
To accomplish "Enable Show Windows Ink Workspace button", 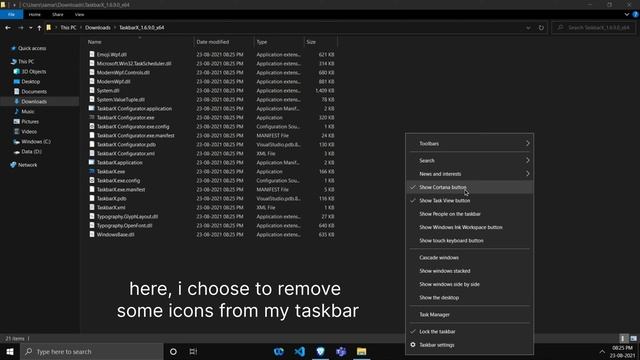I will [x=470, y=227].
